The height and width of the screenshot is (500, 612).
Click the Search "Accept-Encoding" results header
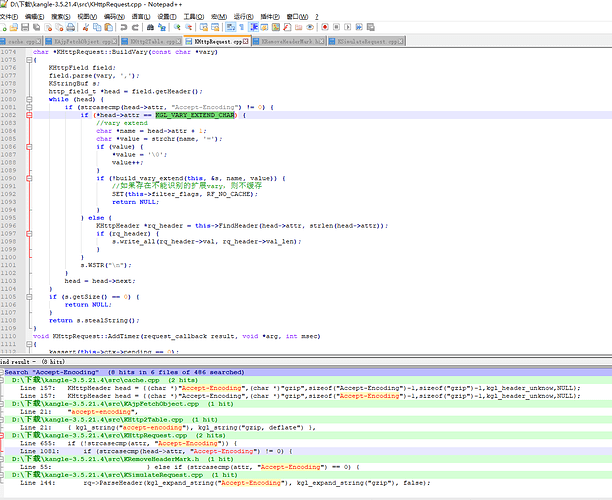pyautogui.click(x=125, y=372)
